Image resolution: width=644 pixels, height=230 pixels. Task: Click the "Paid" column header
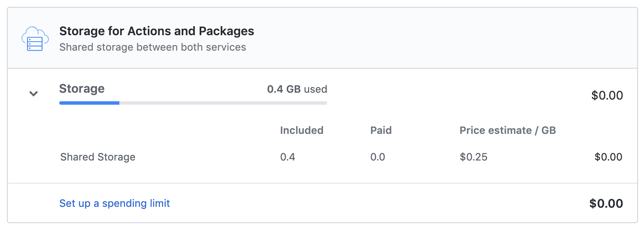381,130
